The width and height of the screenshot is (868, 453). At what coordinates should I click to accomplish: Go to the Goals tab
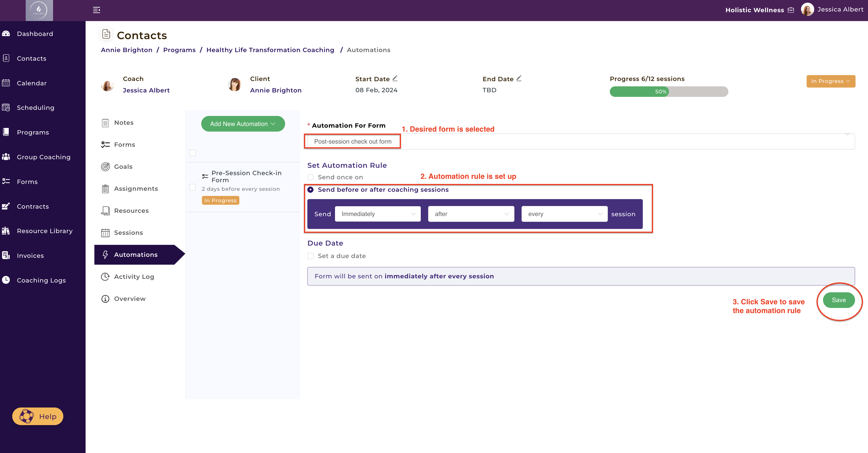click(x=123, y=167)
